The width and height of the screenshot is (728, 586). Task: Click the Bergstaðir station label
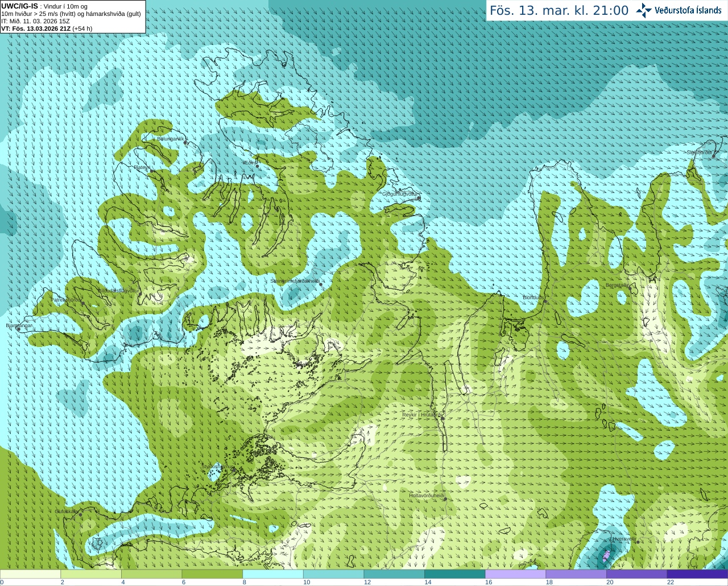(618, 285)
